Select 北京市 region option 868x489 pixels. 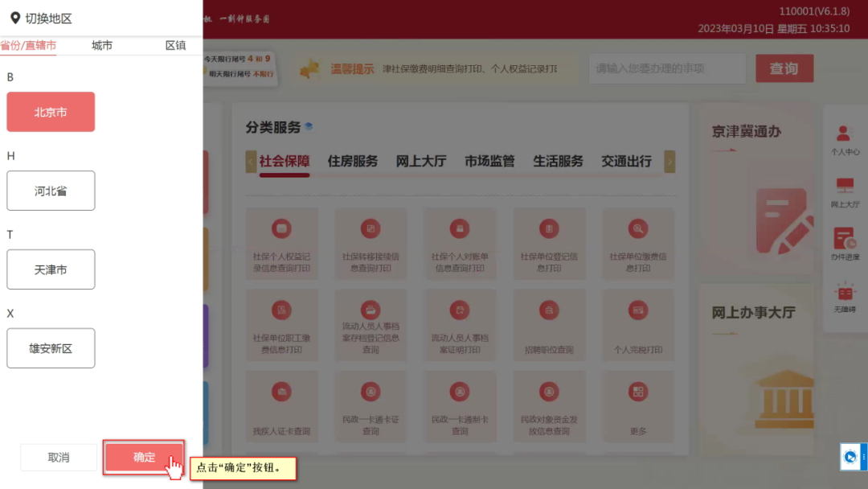[51, 112]
